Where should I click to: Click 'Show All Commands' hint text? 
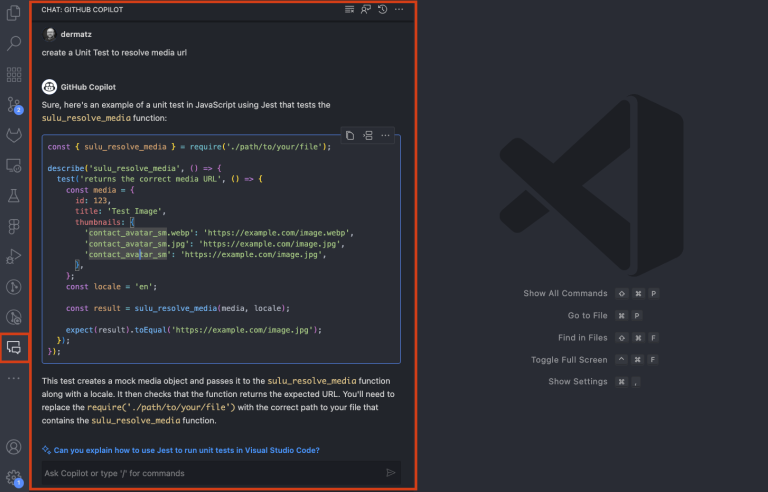coord(565,293)
